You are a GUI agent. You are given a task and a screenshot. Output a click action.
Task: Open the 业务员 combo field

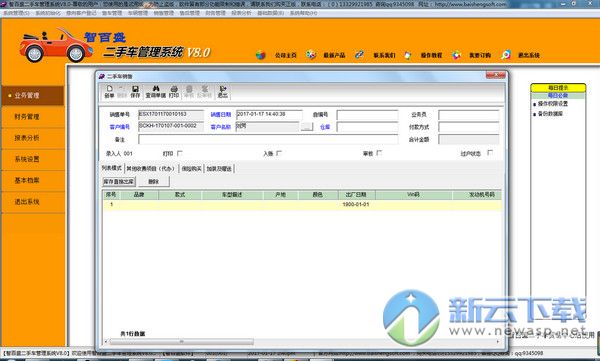[x=469, y=115]
